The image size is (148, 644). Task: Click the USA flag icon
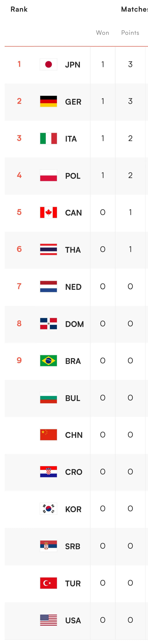[49, 620]
